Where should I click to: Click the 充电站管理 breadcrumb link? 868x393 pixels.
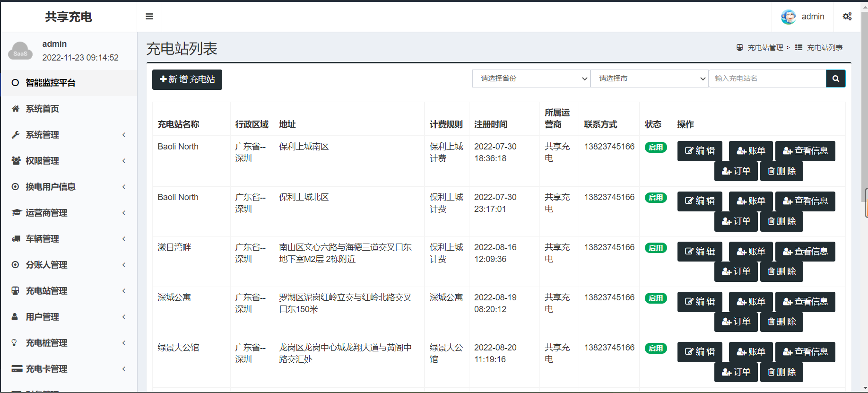pyautogui.click(x=765, y=48)
